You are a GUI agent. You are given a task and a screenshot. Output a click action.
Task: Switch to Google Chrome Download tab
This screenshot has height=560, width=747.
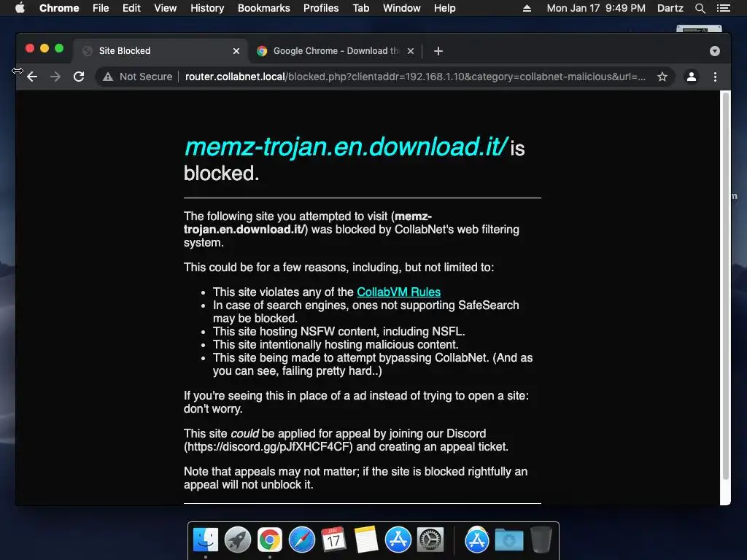pyautogui.click(x=335, y=51)
